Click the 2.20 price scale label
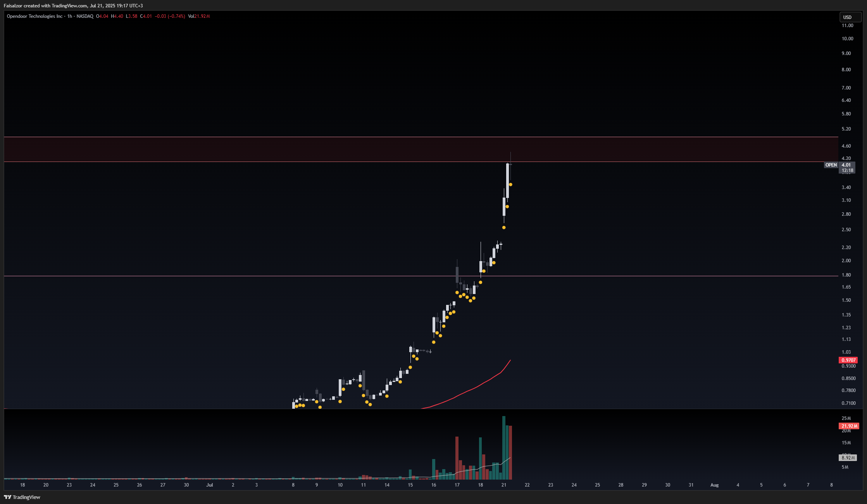867x504 pixels. point(846,248)
